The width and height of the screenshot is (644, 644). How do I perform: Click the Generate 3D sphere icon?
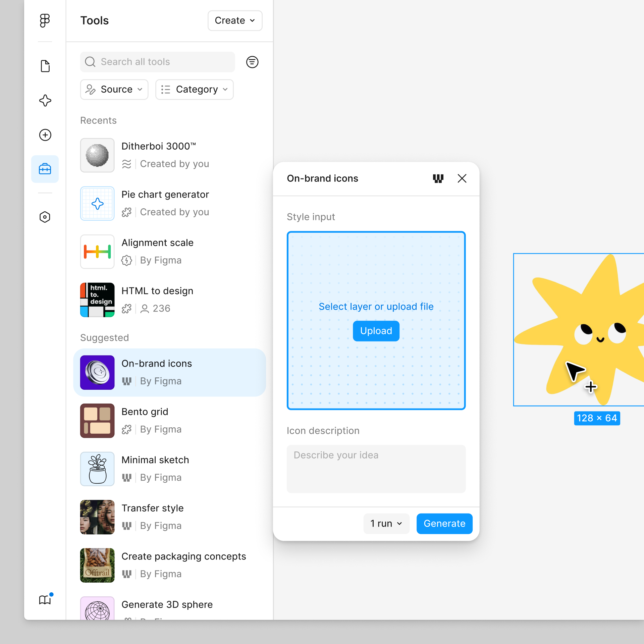point(97,608)
